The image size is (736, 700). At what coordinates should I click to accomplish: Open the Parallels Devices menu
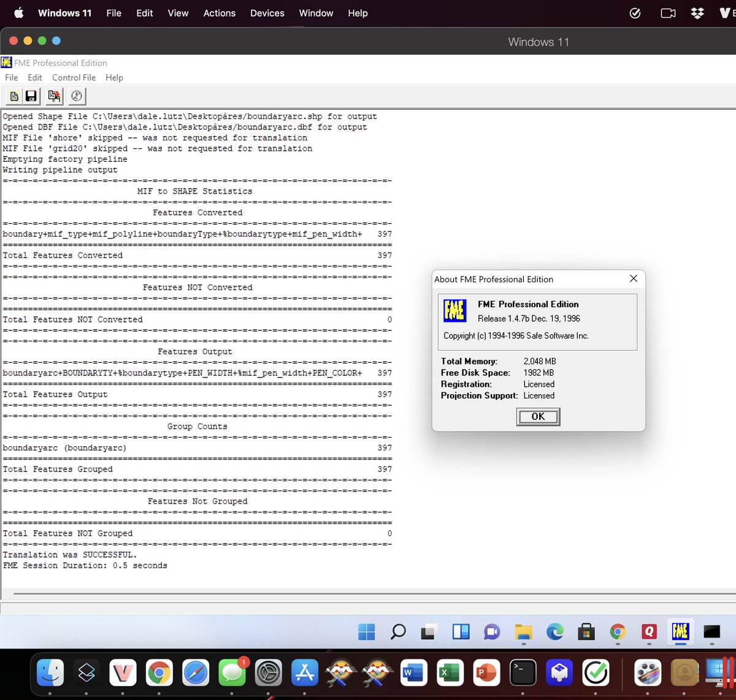pos(267,13)
